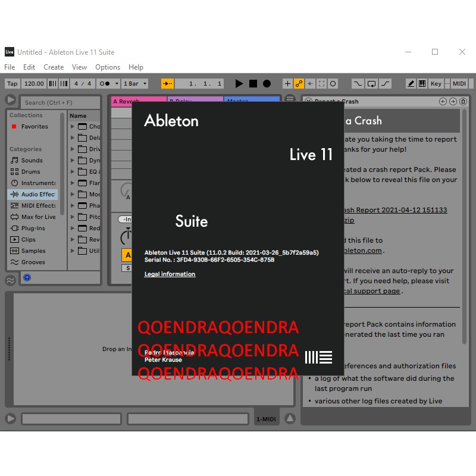
Task: Toggle the Computer MIDI Keyboard icon
Action: click(422, 83)
